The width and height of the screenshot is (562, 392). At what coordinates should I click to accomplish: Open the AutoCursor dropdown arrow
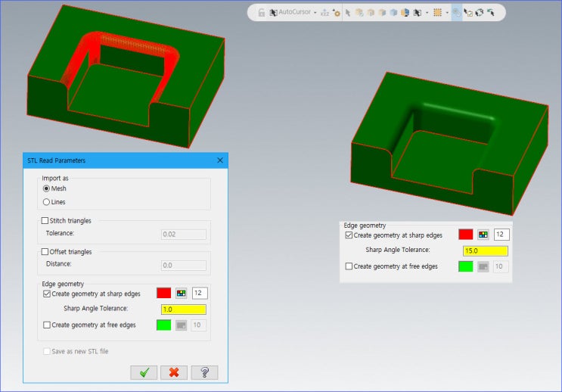click(x=315, y=13)
